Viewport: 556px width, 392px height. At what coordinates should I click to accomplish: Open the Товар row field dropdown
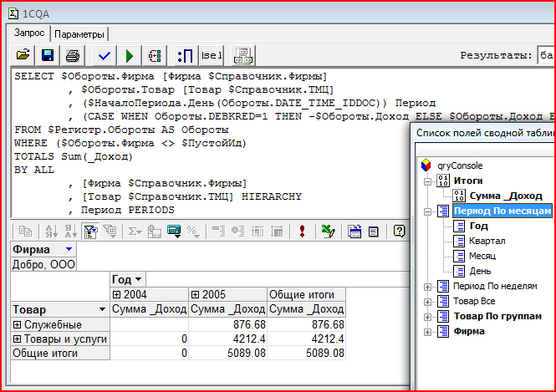[99, 309]
